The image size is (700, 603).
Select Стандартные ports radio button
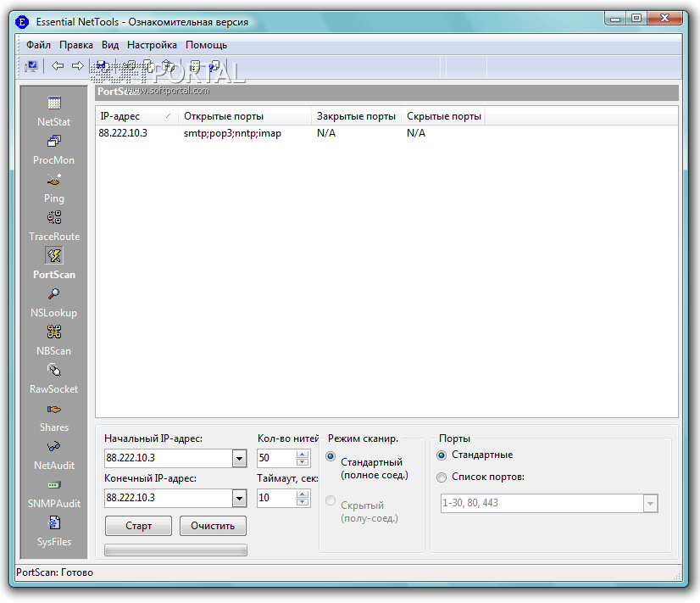coord(442,455)
